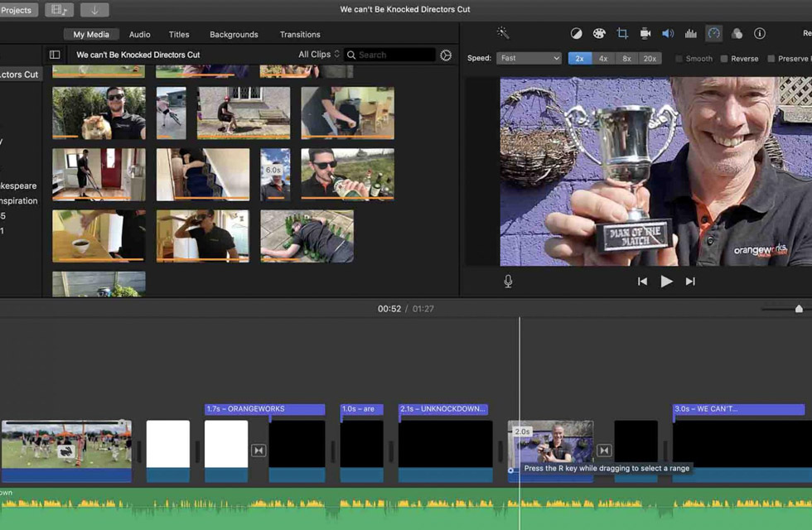This screenshot has width=812, height=530.
Task: Click the magic wand auto-enhance icon
Action: [x=502, y=33]
